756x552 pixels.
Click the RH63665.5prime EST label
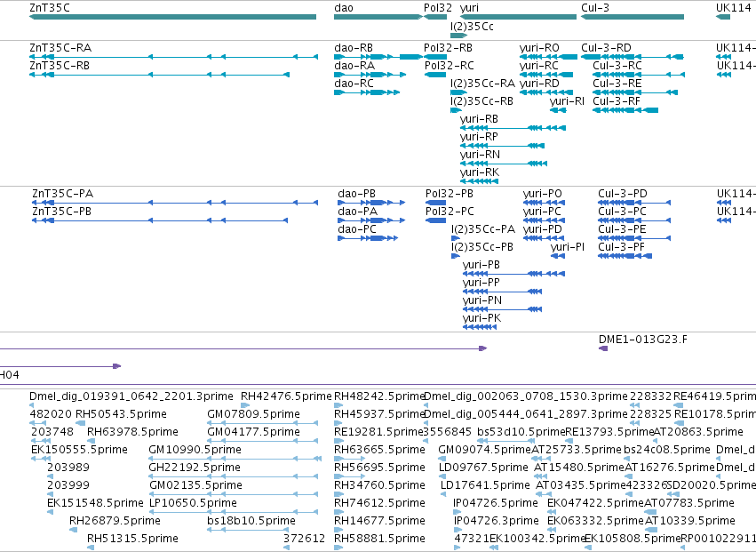click(x=379, y=450)
